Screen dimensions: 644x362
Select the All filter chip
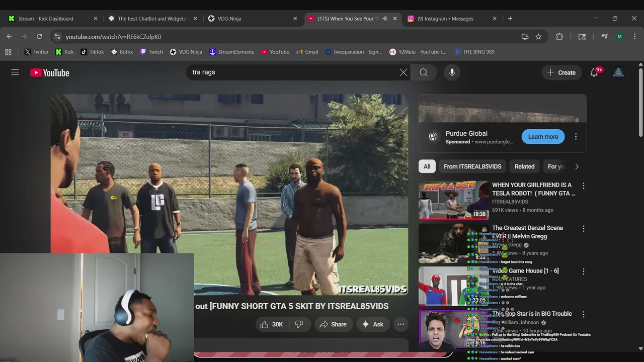pyautogui.click(x=427, y=166)
